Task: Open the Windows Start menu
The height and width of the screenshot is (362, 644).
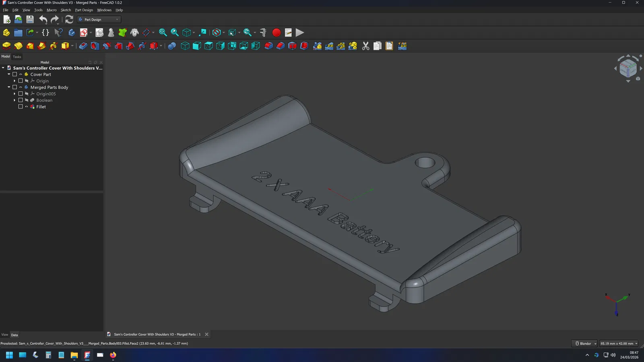Action: click(9, 355)
